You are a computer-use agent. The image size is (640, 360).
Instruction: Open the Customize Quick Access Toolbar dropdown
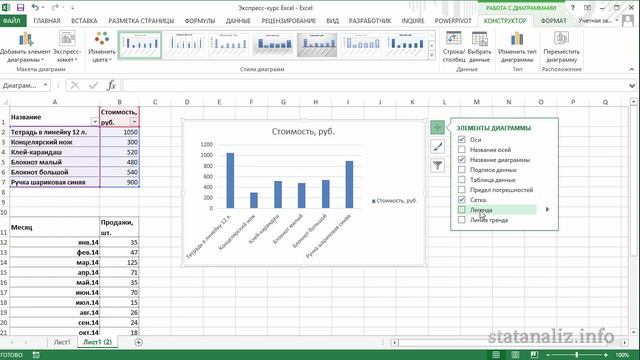pyautogui.click(x=73, y=8)
